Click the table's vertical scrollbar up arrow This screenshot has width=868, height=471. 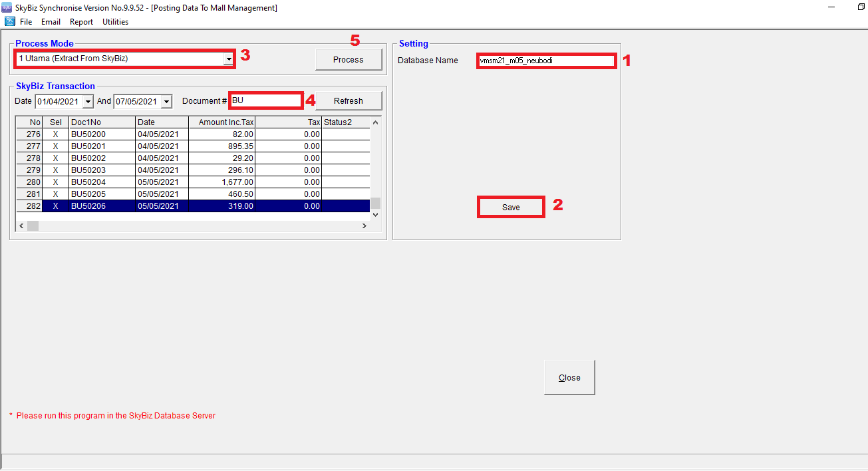pyautogui.click(x=375, y=122)
